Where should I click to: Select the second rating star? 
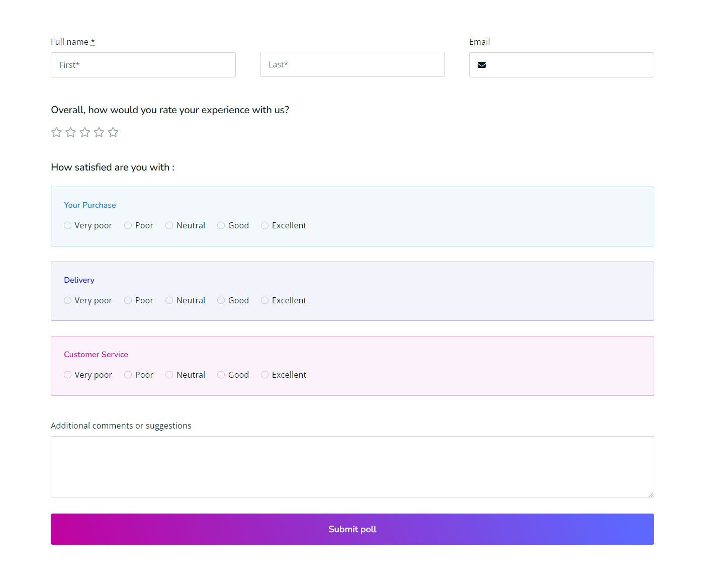tap(70, 132)
